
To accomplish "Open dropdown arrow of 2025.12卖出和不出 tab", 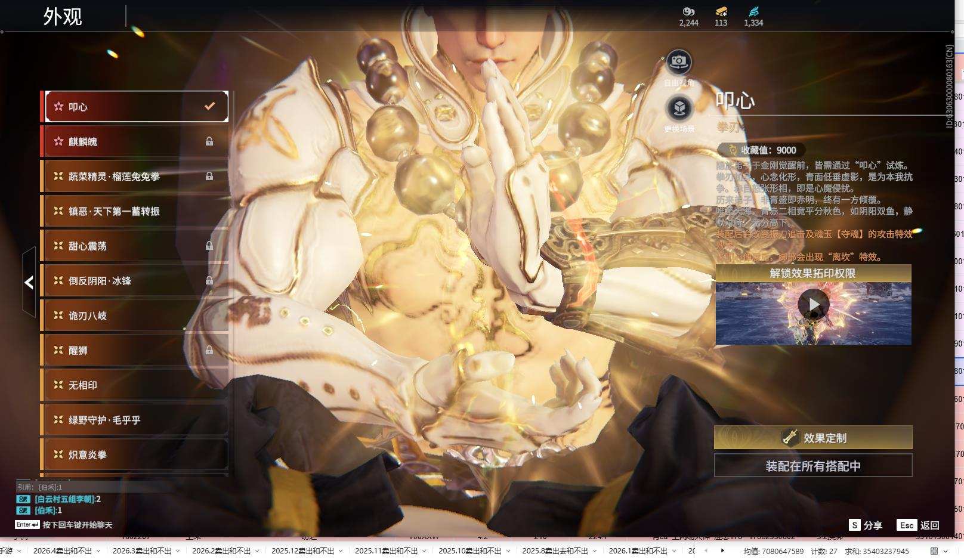I will tap(341, 551).
